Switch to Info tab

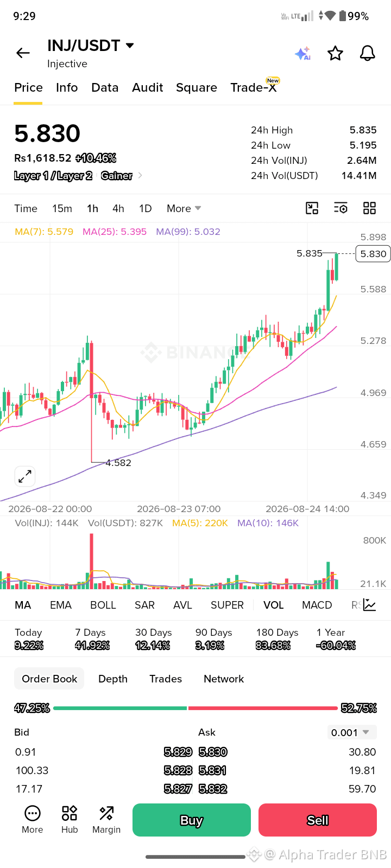pyautogui.click(x=67, y=87)
